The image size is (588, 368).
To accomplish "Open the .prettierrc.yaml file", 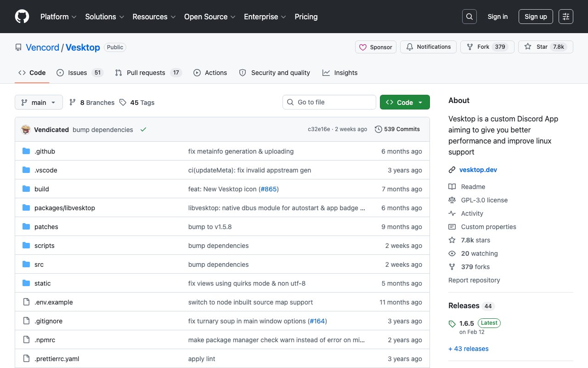I will tap(57, 359).
